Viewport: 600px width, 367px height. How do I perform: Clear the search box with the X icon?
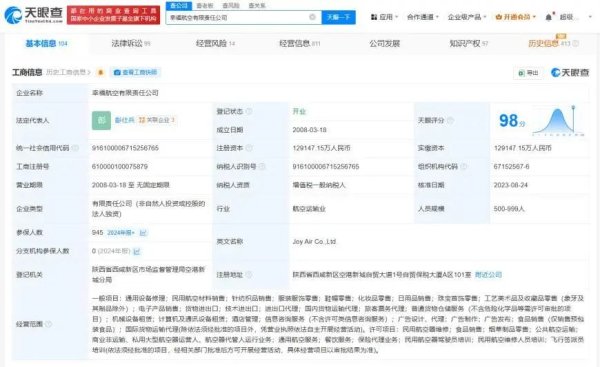point(312,17)
